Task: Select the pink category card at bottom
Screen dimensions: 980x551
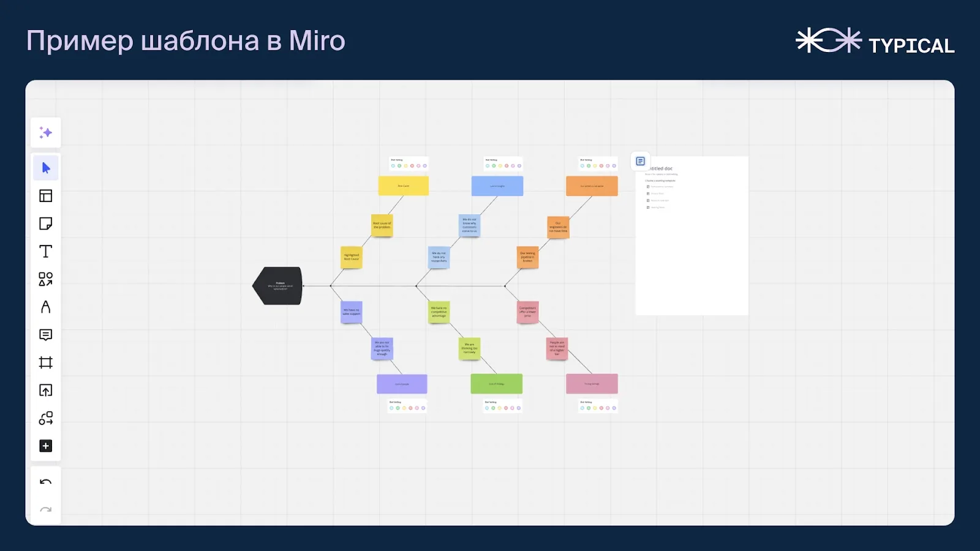Action: point(592,384)
